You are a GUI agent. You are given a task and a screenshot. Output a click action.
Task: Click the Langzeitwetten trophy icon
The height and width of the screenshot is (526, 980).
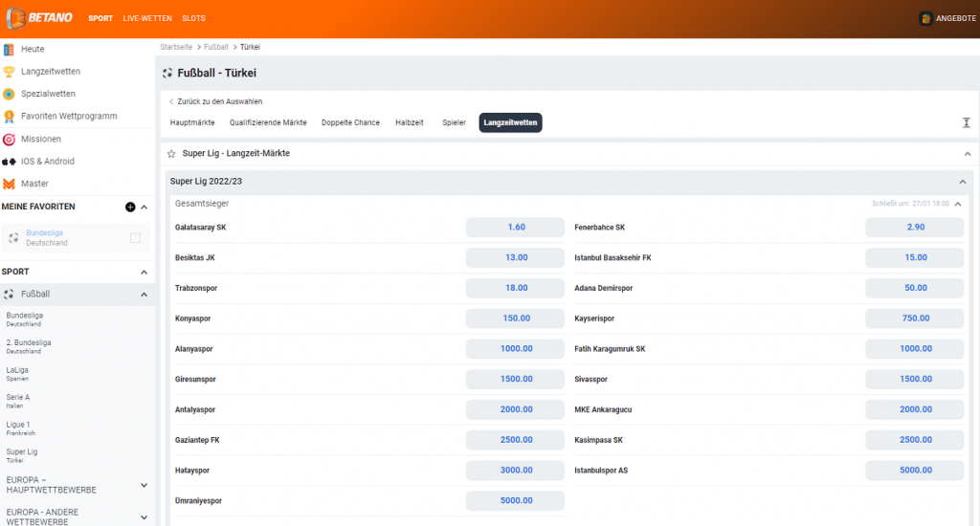click(x=9, y=72)
